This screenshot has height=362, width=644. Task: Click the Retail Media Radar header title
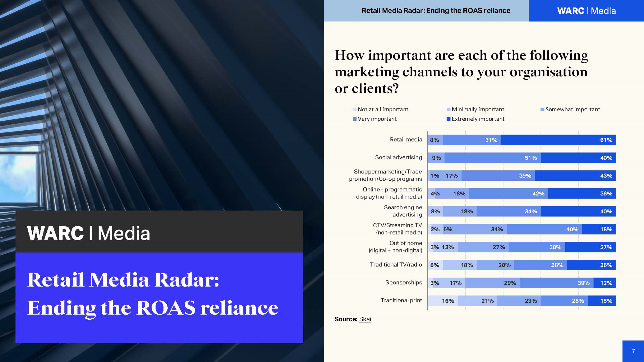(436, 10)
